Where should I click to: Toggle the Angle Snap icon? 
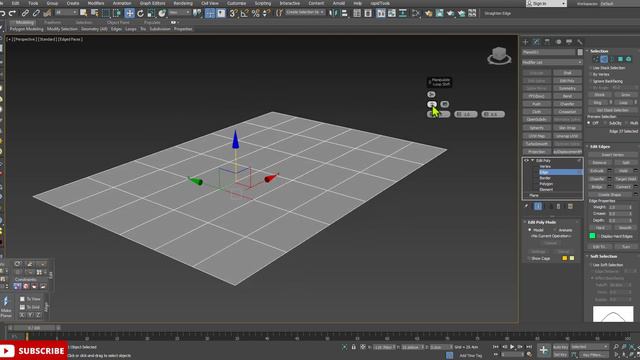(x=244, y=13)
